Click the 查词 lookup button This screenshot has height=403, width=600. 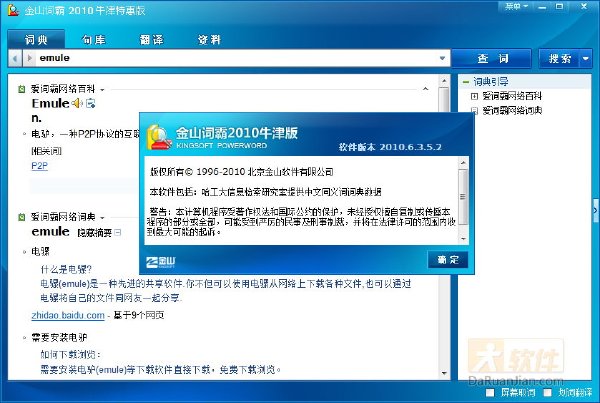pos(492,59)
